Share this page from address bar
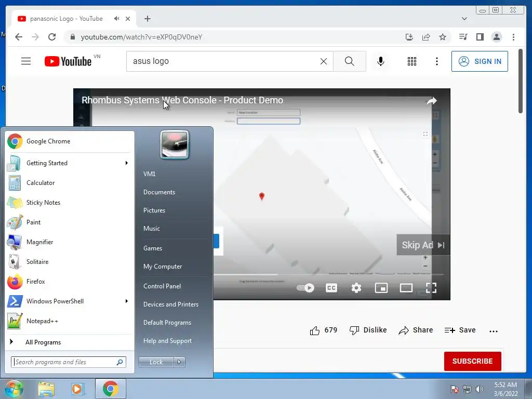The height and width of the screenshot is (399, 532). tap(426, 37)
